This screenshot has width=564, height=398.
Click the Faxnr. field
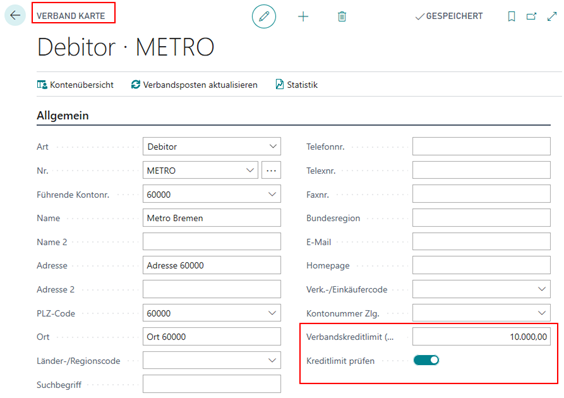(481, 194)
